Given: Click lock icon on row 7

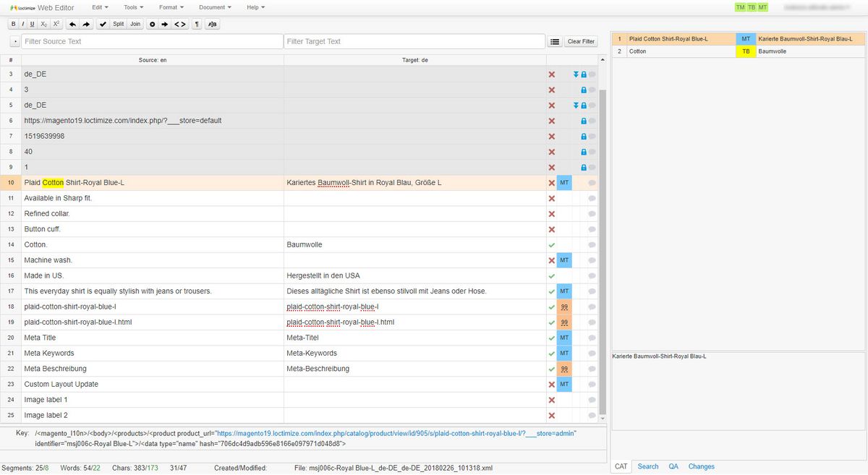Looking at the screenshot, I should pyautogui.click(x=584, y=136).
